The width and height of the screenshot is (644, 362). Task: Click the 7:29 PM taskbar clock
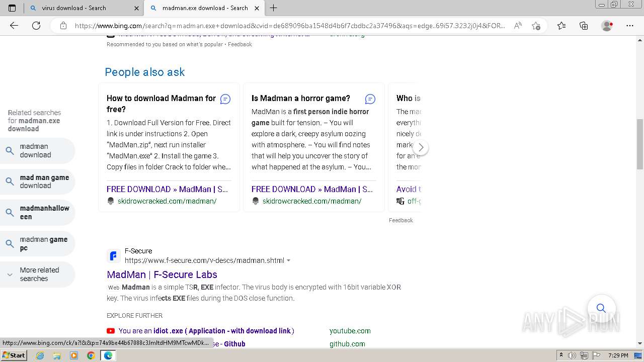(618, 355)
